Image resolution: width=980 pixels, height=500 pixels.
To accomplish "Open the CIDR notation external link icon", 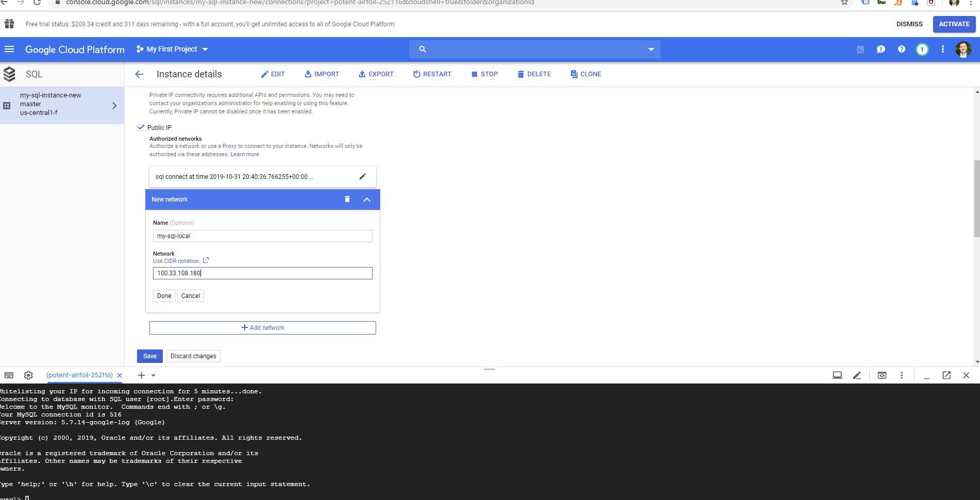I will 206,260.
